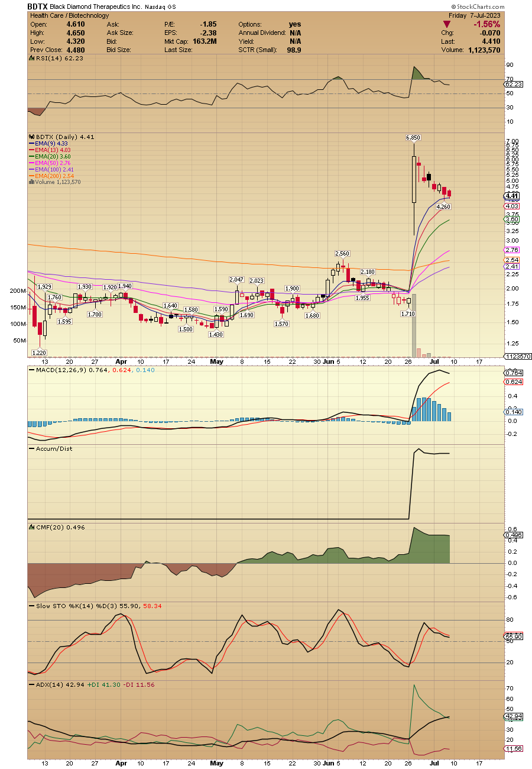The image size is (532, 769).
Task: Click the small icon beside Slow STO
Action: (x=31, y=606)
